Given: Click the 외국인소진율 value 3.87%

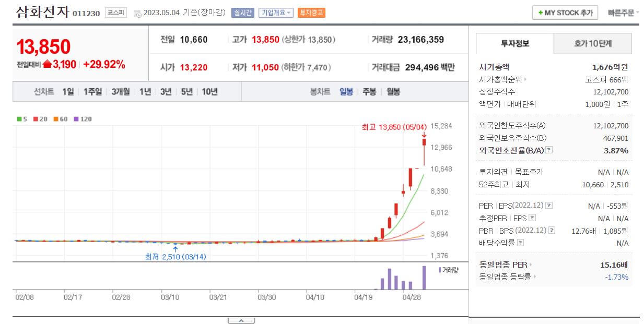Looking at the screenshot, I should click(616, 150).
